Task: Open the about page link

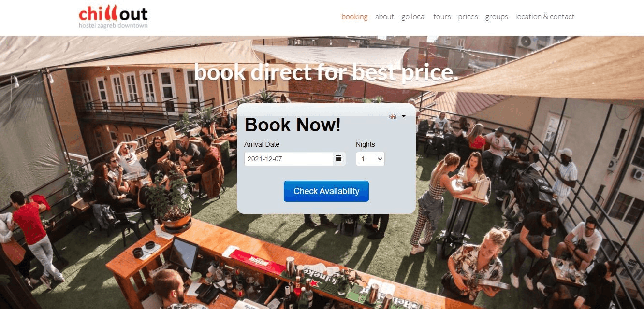Action: pyautogui.click(x=384, y=17)
